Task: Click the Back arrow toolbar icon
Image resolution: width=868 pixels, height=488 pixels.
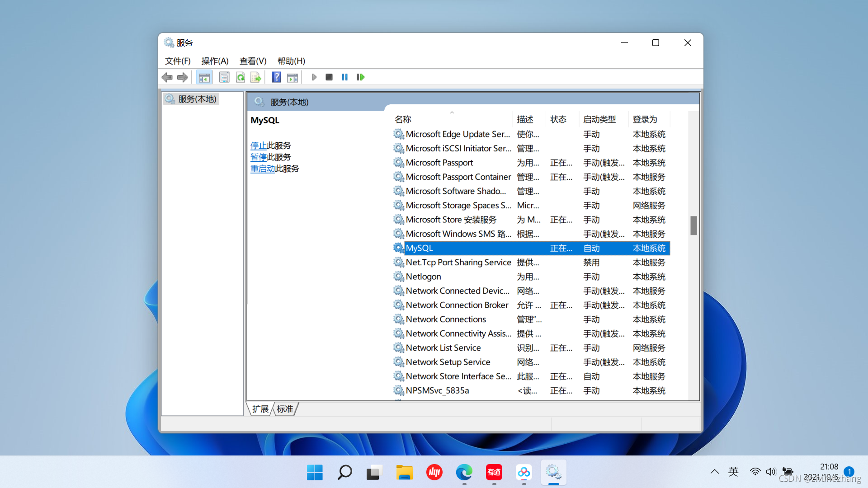Action: [x=167, y=77]
